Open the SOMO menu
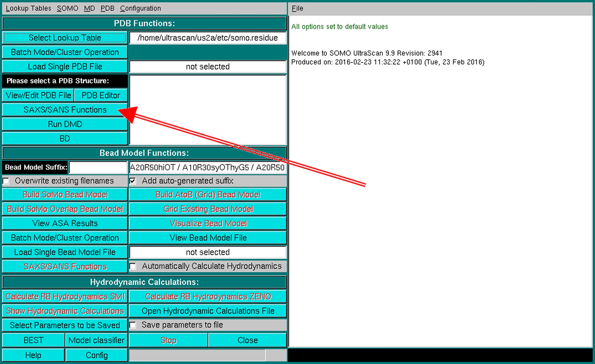The height and width of the screenshot is (364, 595). [67, 8]
